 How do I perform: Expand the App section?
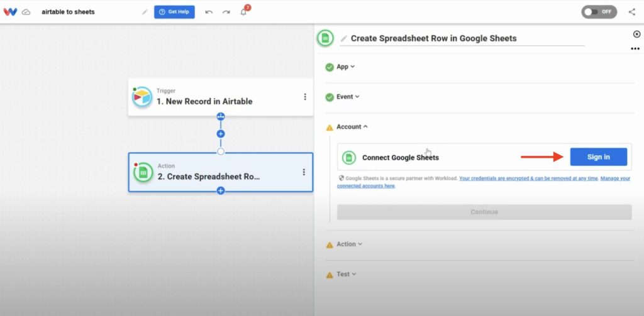[x=345, y=67]
